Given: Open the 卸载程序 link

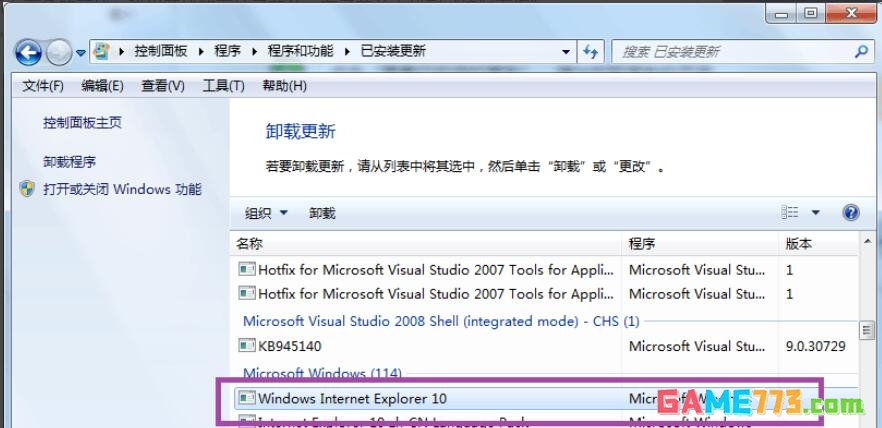Looking at the screenshot, I should click(70, 162).
